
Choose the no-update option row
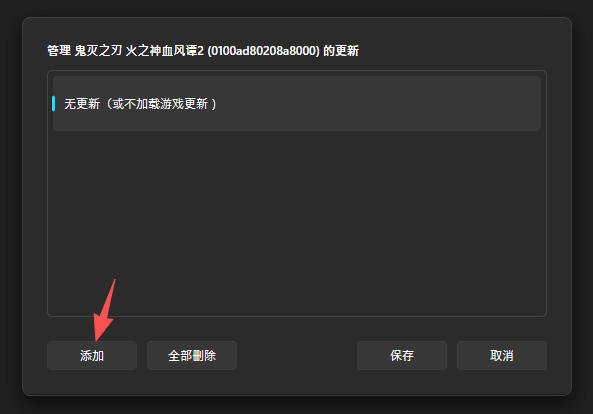296,103
